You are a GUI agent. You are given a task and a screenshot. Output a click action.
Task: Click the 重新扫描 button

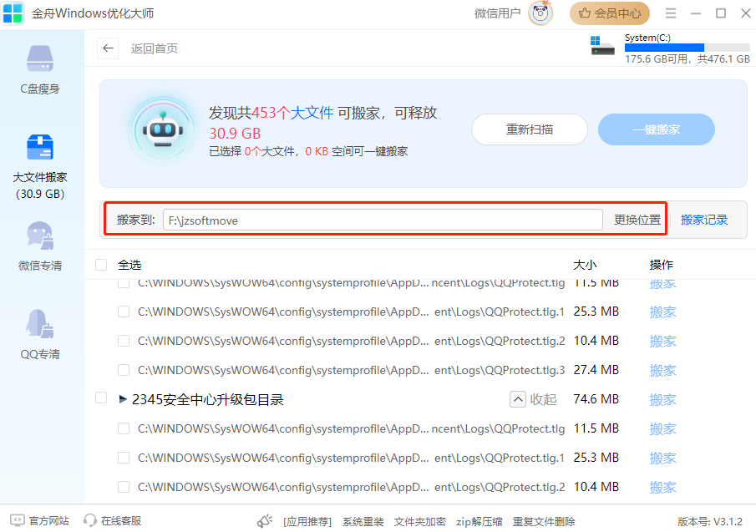pos(530,129)
